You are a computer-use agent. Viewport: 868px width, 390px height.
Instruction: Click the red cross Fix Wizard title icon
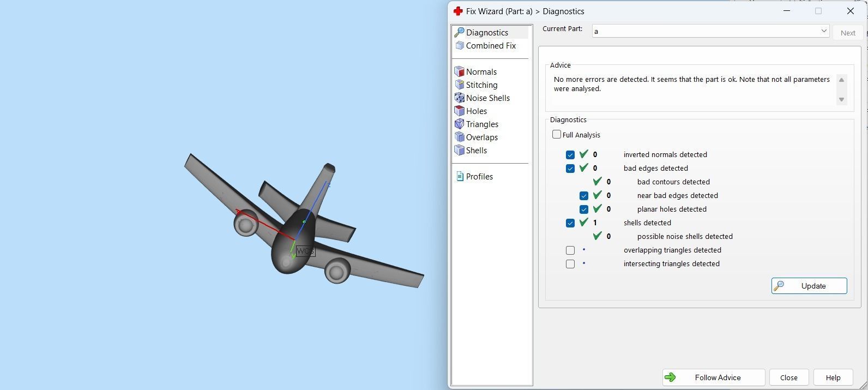point(458,11)
